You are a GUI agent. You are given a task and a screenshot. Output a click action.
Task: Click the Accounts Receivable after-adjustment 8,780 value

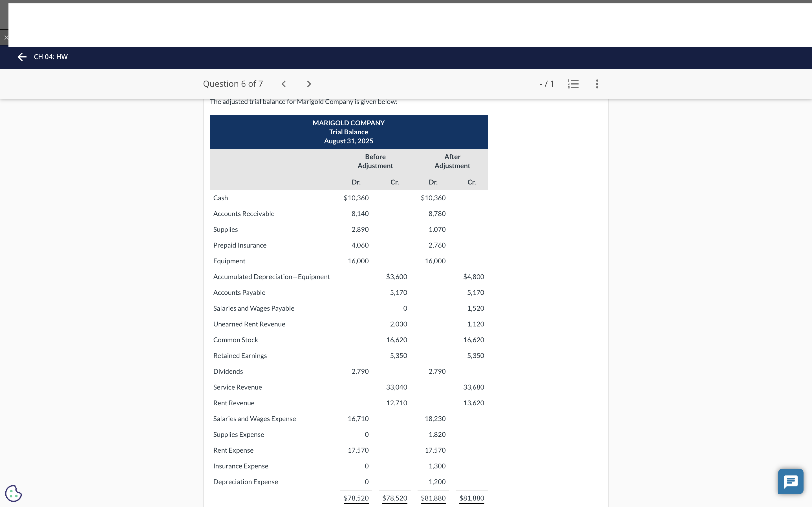[437, 214]
